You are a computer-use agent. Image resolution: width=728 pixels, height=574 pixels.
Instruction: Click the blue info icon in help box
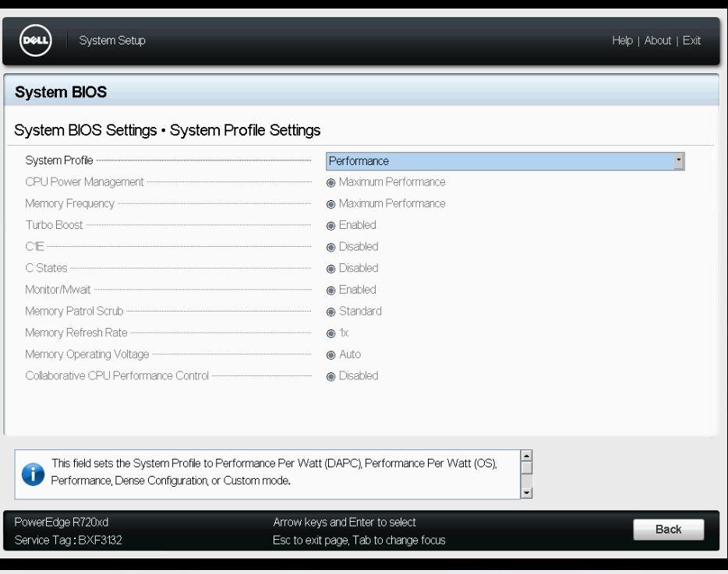pos(33,474)
